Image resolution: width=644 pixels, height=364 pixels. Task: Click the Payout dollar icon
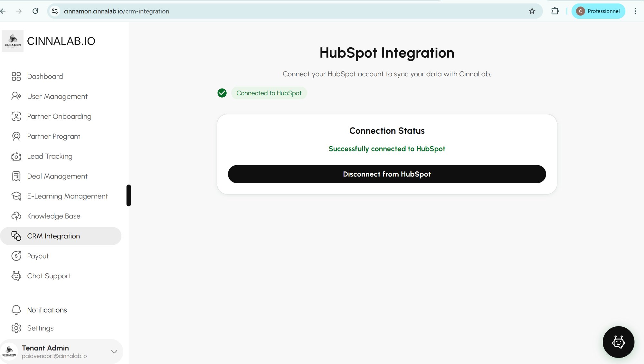click(x=16, y=256)
